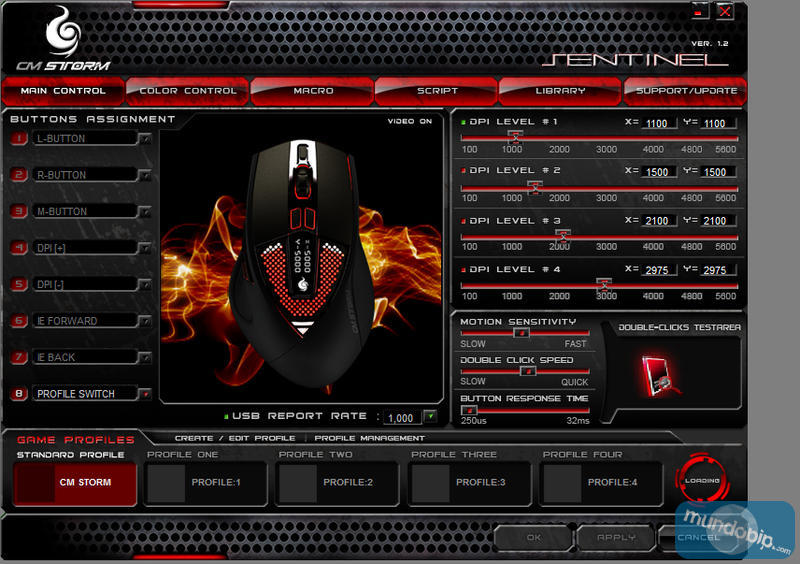Screen dimensions: 800x564
Task: Open the Macro tab
Action: (x=313, y=91)
